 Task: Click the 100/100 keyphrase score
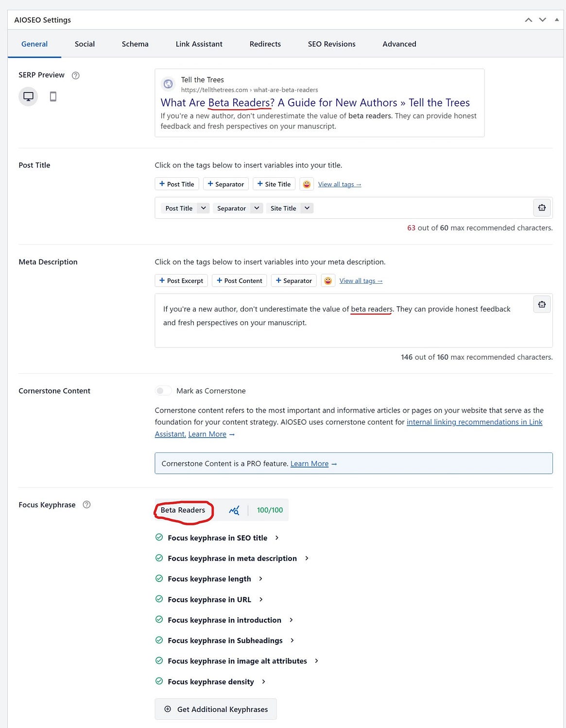coord(270,510)
